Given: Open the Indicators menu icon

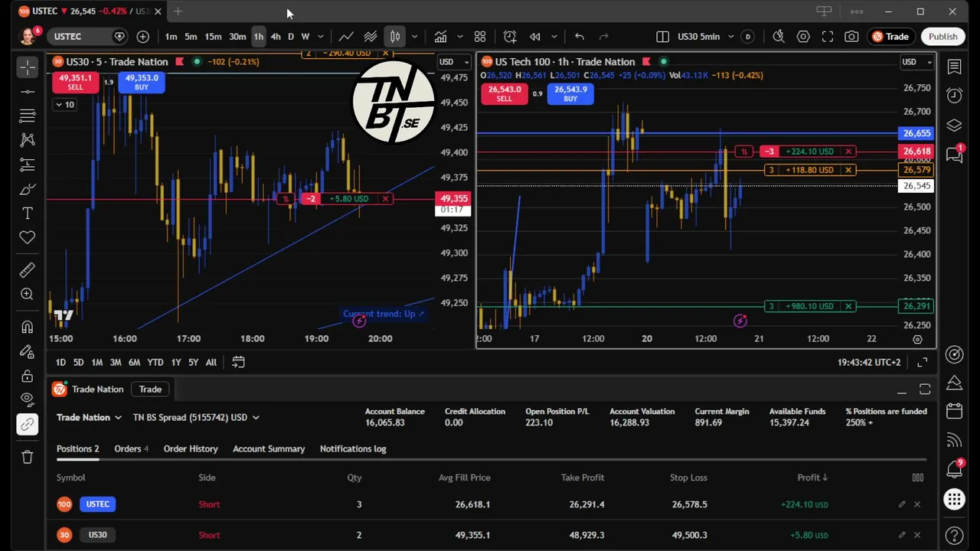Looking at the screenshot, I should coord(441,37).
